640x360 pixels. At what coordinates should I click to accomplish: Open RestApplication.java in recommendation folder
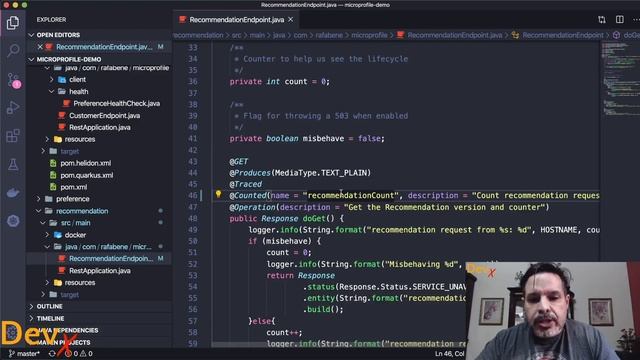[100, 271]
